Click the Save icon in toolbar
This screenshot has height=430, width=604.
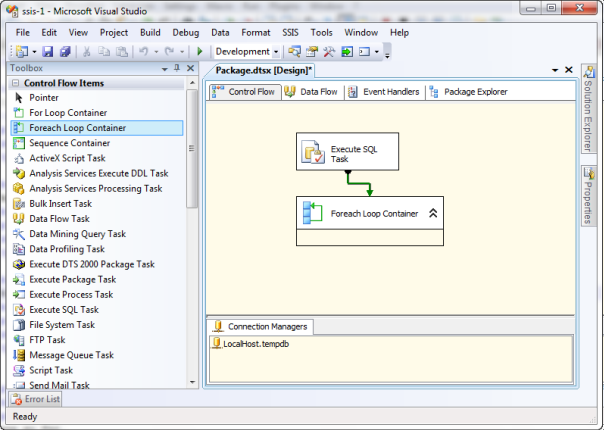[x=47, y=52]
